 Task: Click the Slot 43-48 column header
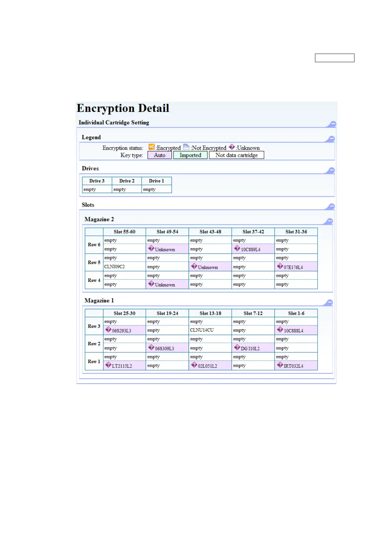210,232
